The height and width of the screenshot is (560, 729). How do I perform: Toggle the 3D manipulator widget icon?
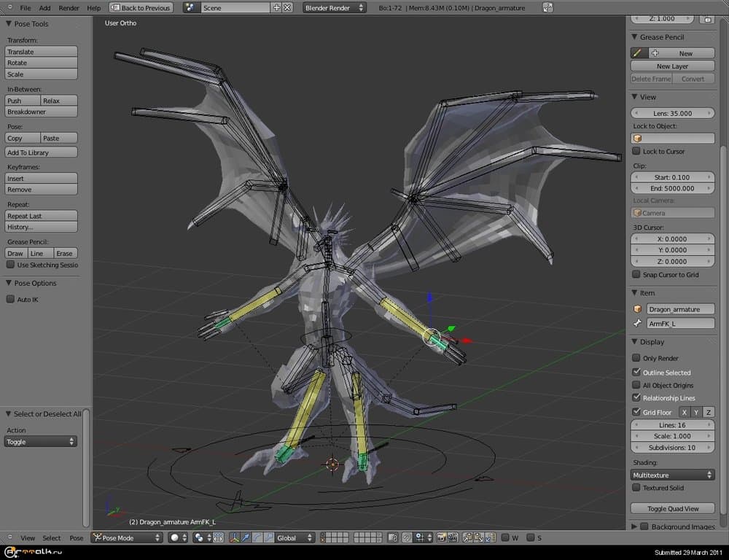click(235, 538)
